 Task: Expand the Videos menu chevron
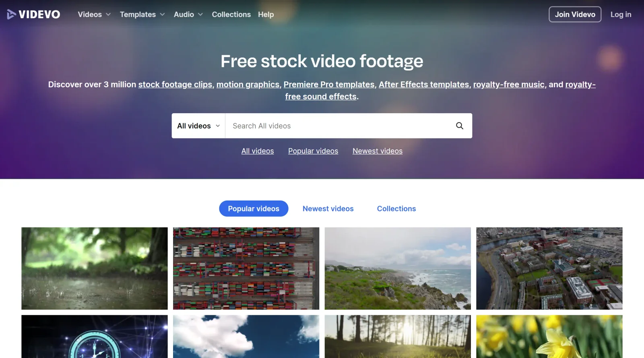[108, 14]
